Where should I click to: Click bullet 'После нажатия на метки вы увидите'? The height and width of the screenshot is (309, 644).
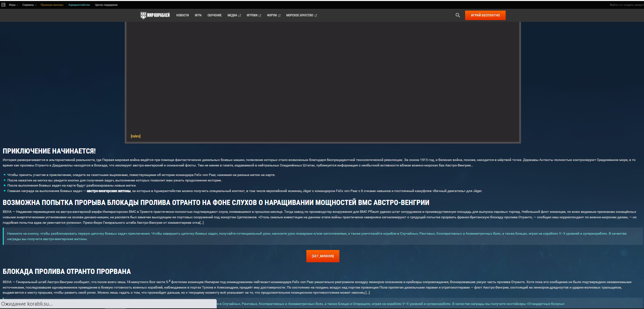pos(114,180)
